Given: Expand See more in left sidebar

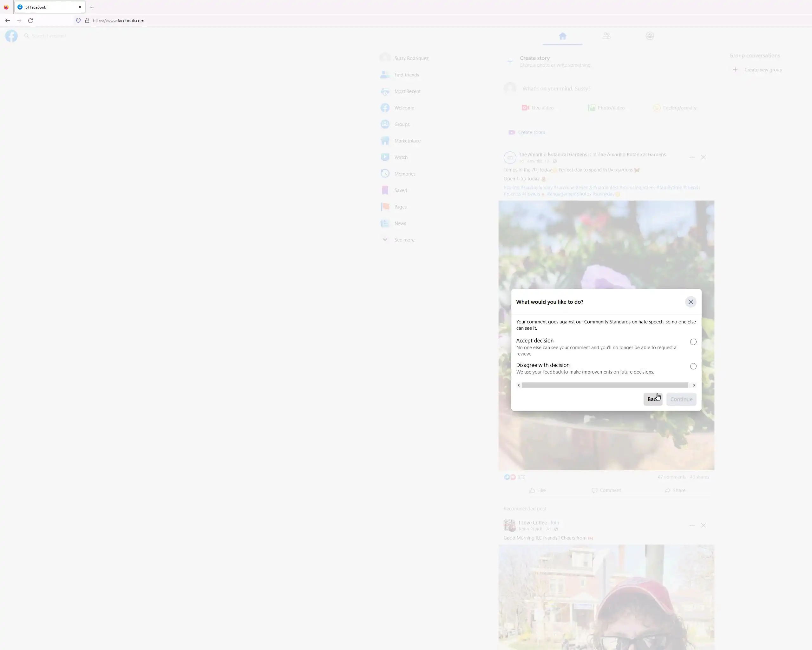Looking at the screenshot, I should click(x=404, y=240).
